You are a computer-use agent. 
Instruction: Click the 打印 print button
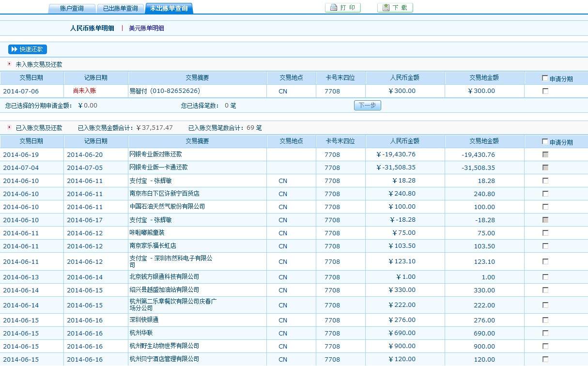pos(343,8)
